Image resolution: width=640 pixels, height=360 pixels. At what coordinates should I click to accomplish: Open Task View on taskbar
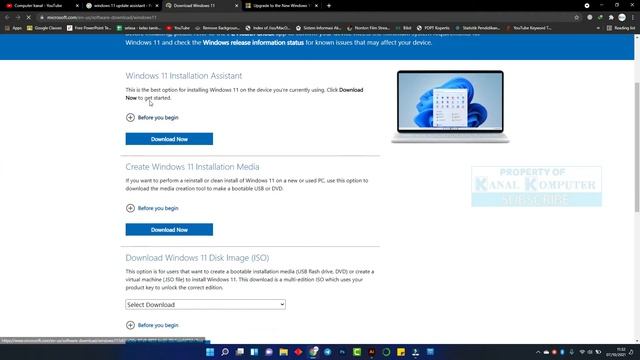240,352
